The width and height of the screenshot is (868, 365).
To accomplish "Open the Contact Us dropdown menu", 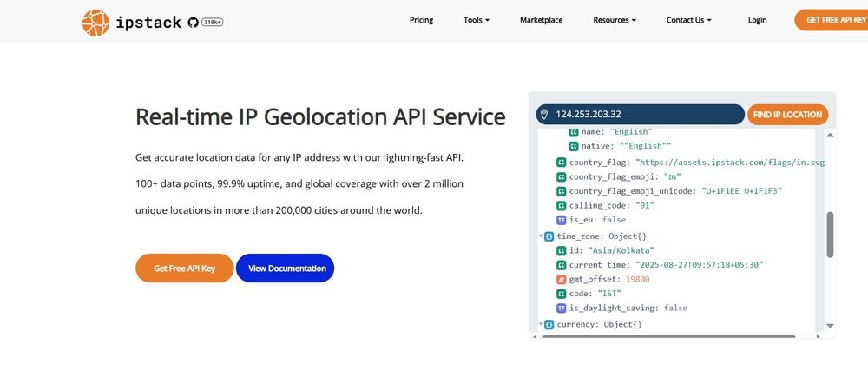I will click(689, 20).
